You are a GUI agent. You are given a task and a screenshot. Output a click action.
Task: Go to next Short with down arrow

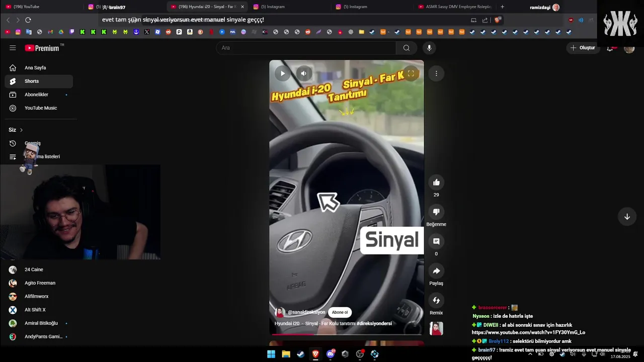(627, 217)
